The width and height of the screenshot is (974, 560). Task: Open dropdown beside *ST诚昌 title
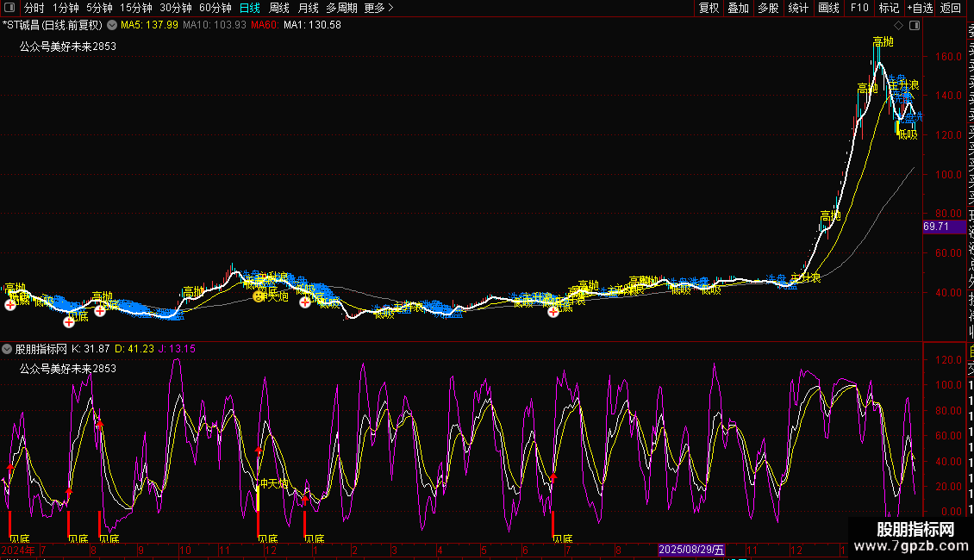pos(111,25)
